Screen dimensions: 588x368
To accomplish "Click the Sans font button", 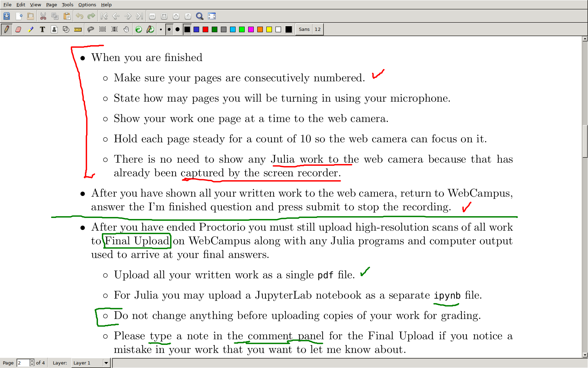I will tap(304, 29).
